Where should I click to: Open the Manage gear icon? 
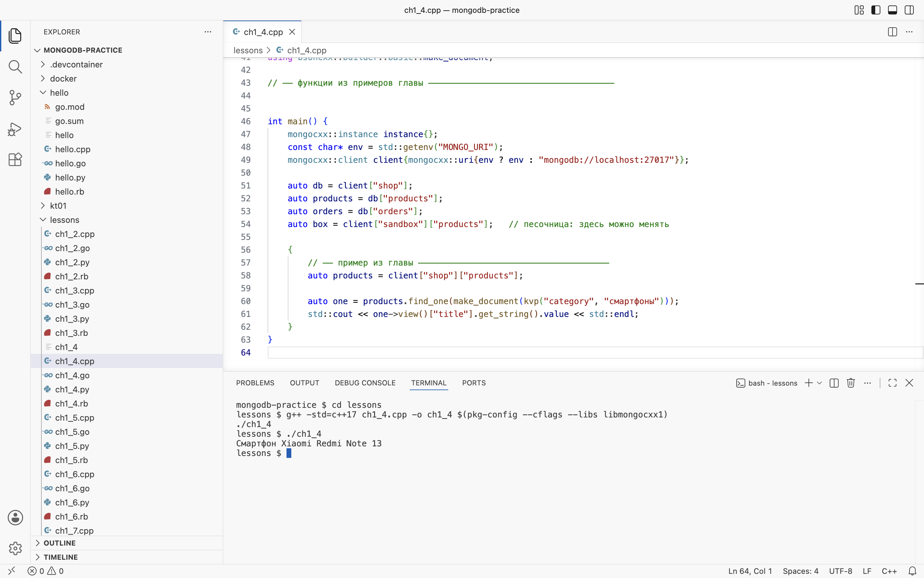[x=15, y=548]
